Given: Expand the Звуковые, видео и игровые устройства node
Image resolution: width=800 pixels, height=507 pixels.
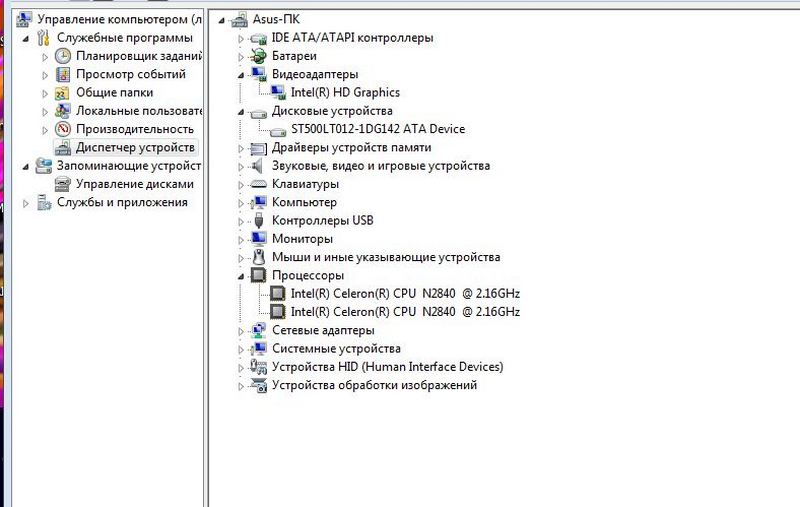Looking at the screenshot, I should 241,166.
